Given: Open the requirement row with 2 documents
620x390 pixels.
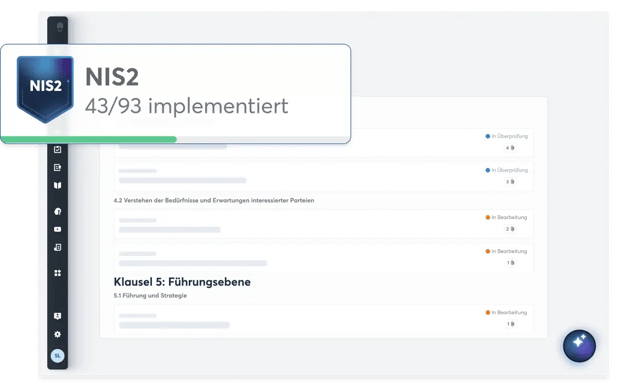Looking at the screenshot, I should click(x=323, y=224).
